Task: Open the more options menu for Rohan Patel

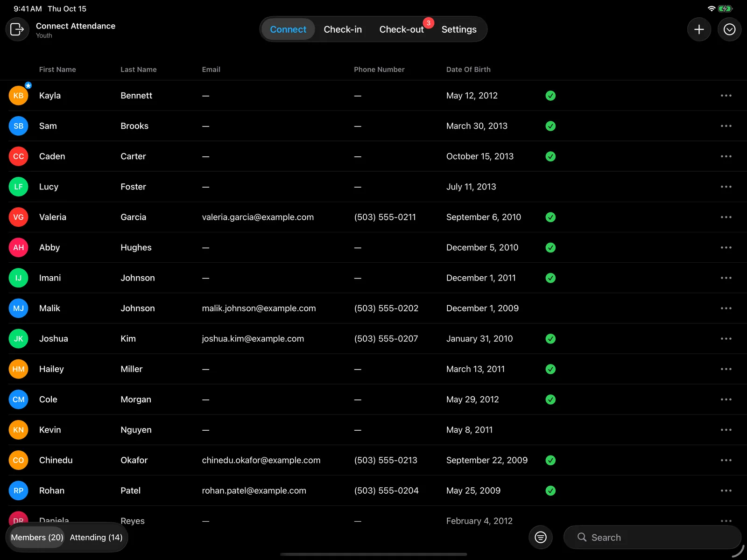Action: tap(726, 490)
